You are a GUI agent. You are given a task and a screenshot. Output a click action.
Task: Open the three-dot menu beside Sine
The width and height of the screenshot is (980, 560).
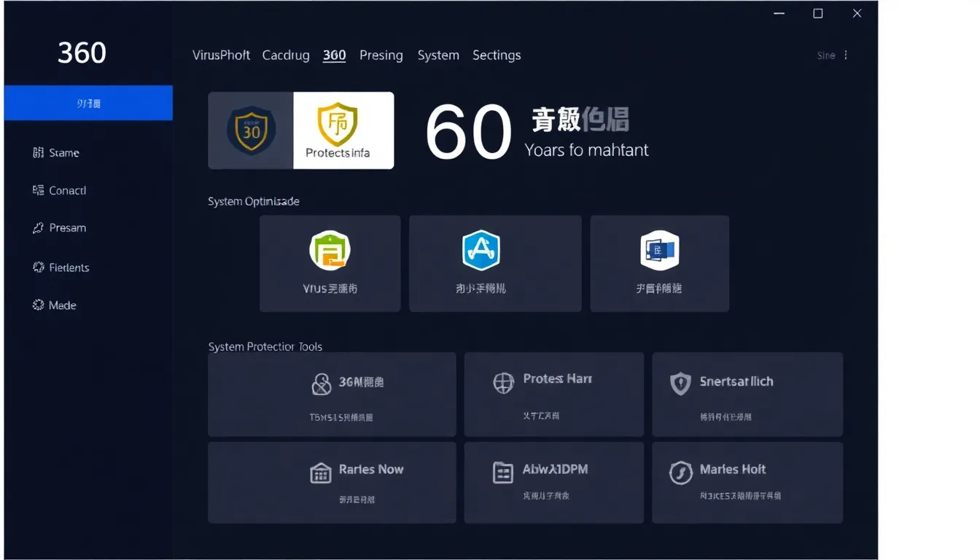pos(846,55)
